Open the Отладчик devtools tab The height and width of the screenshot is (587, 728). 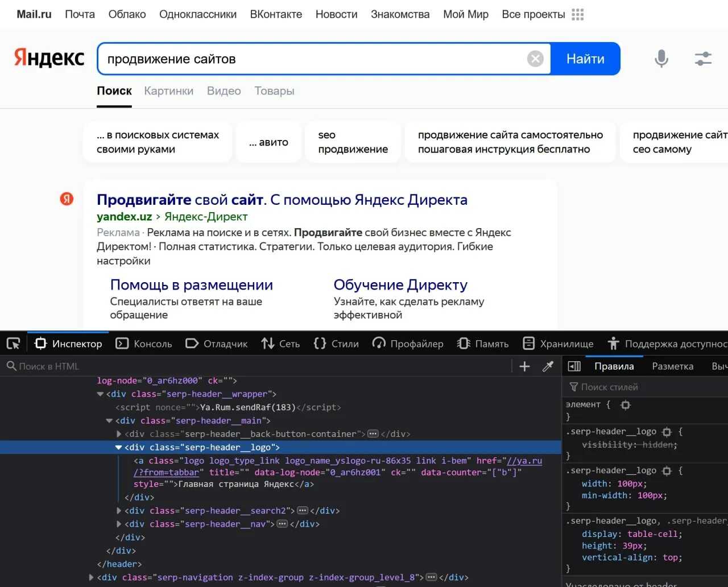[x=217, y=344]
